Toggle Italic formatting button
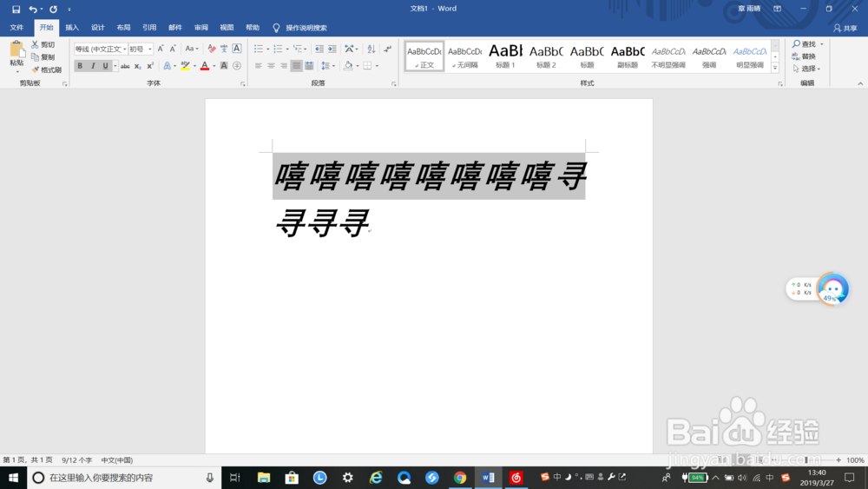The image size is (868, 489). tap(93, 66)
